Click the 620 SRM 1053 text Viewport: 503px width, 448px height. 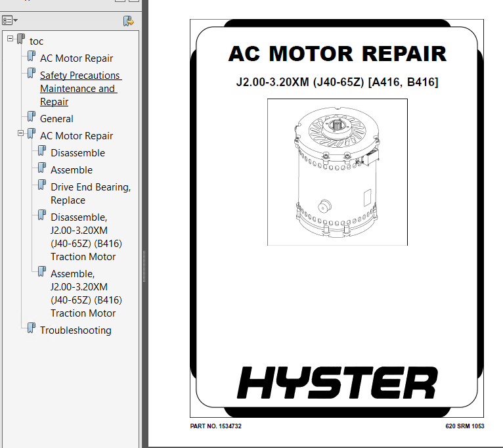pyautogui.click(x=465, y=426)
